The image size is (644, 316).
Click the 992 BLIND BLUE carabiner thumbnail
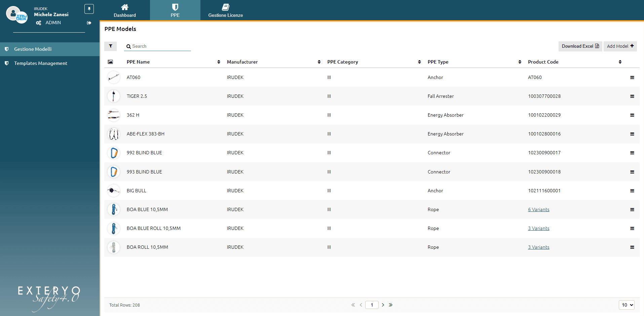(114, 153)
